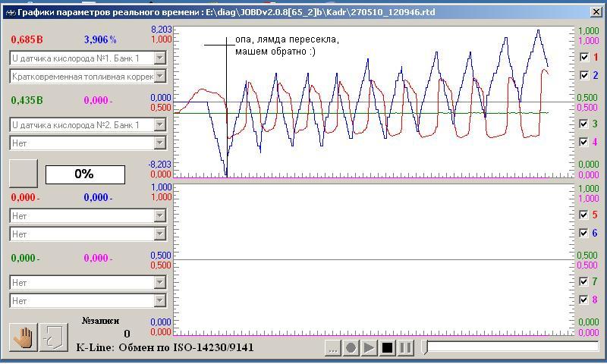Screen dimensions: 607x364
Task: Toggle checkbox for magenta graph channel 4
Action: coord(583,142)
